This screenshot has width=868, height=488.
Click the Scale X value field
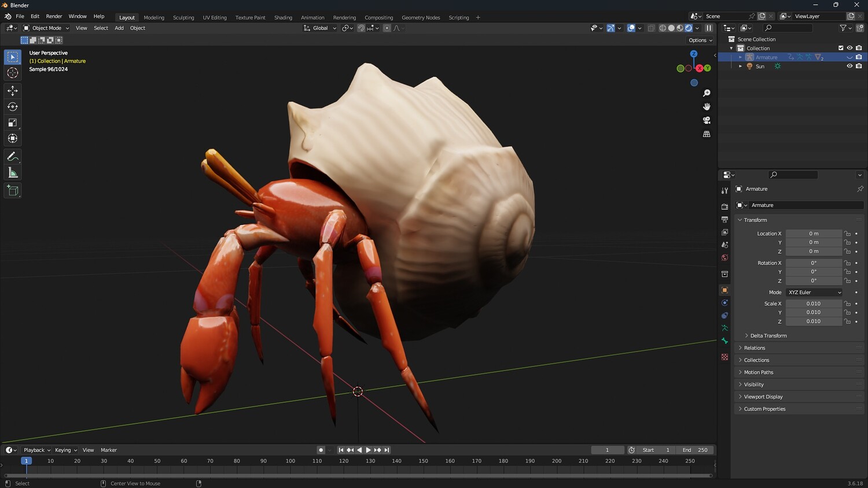[x=813, y=304]
